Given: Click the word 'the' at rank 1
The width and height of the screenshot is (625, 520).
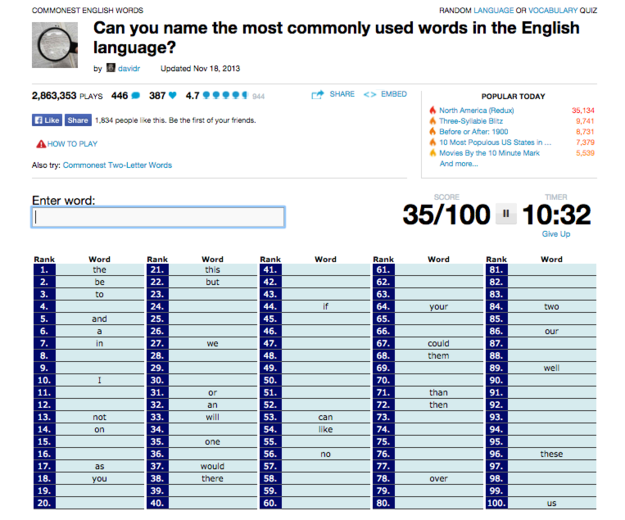Looking at the screenshot, I should click(x=100, y=270).
